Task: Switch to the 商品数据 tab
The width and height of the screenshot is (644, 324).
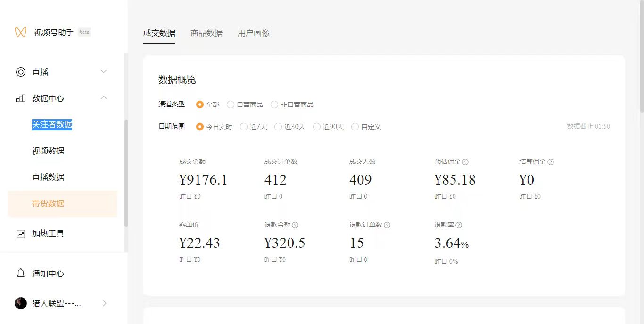Action: [206, 33]
